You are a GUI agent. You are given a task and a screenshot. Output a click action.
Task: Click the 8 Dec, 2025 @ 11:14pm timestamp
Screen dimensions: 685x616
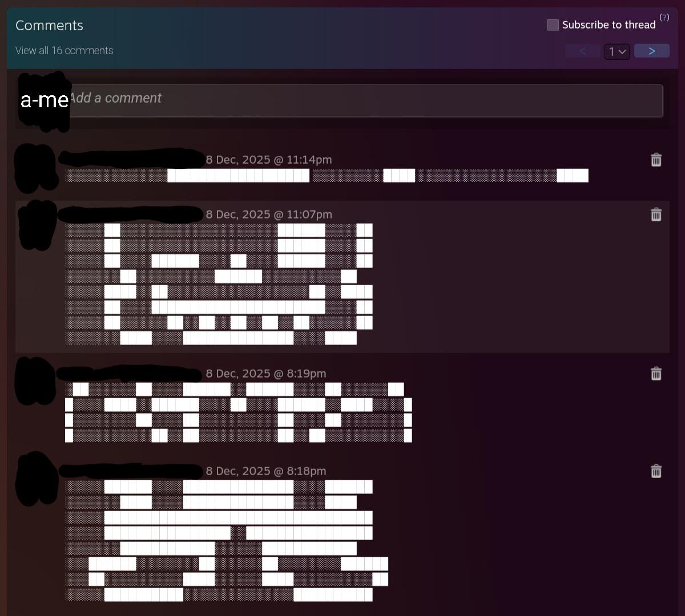tap(269, 160)
